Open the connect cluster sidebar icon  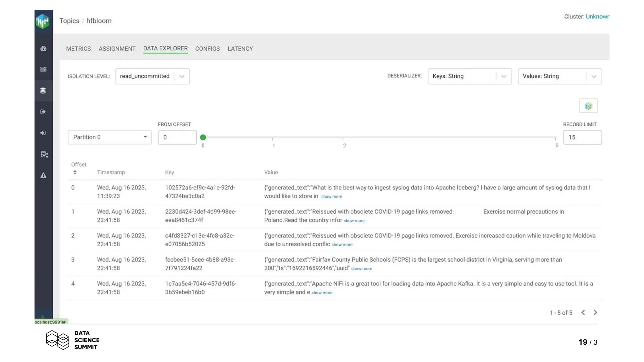click(x=44, y=154)
